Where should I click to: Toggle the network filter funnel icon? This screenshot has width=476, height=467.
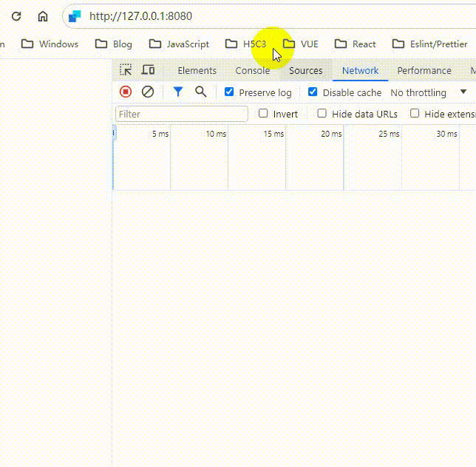pos(178,92)
